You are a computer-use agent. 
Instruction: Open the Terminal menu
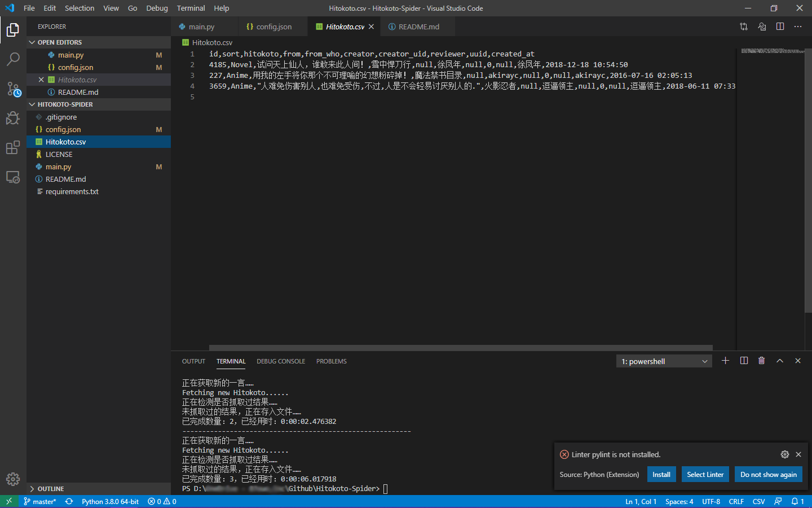pyautogui.click(x=191, y=8)
